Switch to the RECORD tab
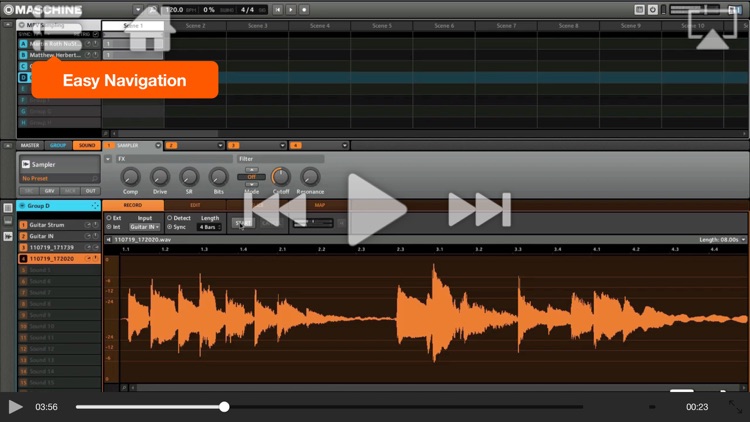Screen dimensions: 750x422 (x=133, y=205)
